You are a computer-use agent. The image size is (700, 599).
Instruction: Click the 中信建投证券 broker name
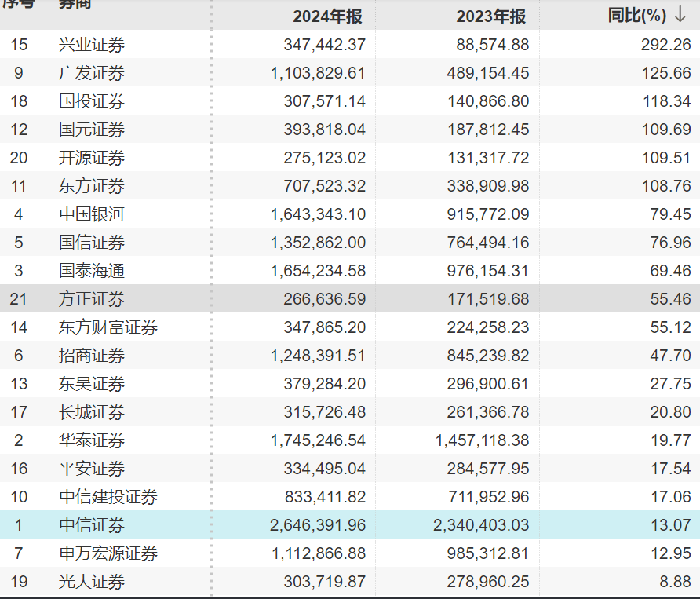[108, 497]
